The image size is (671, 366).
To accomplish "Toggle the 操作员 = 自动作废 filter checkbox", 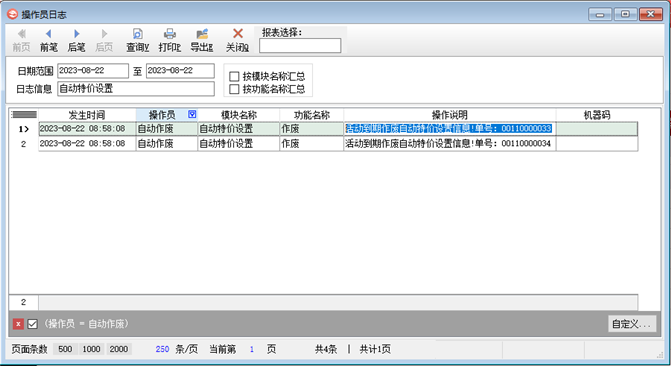I will pyautogui.click(x=33, y=324).
